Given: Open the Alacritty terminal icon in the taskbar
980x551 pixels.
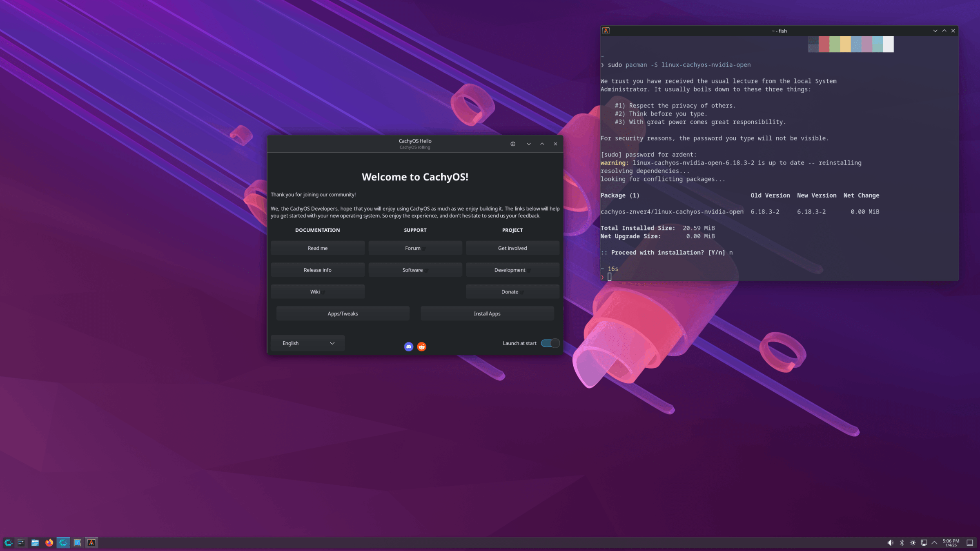Looking at the screenshot, I should tap(91, 543).
